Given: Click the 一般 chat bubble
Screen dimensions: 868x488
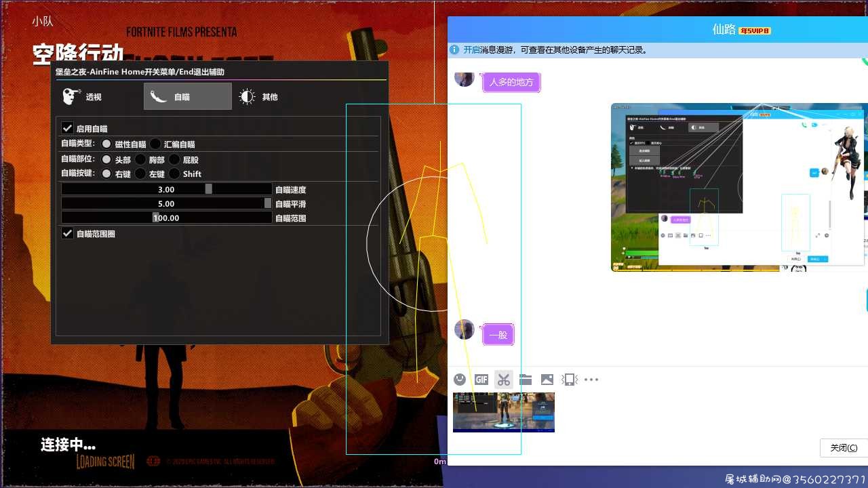Looking at the screenshot, I should [x=498, y=334].
